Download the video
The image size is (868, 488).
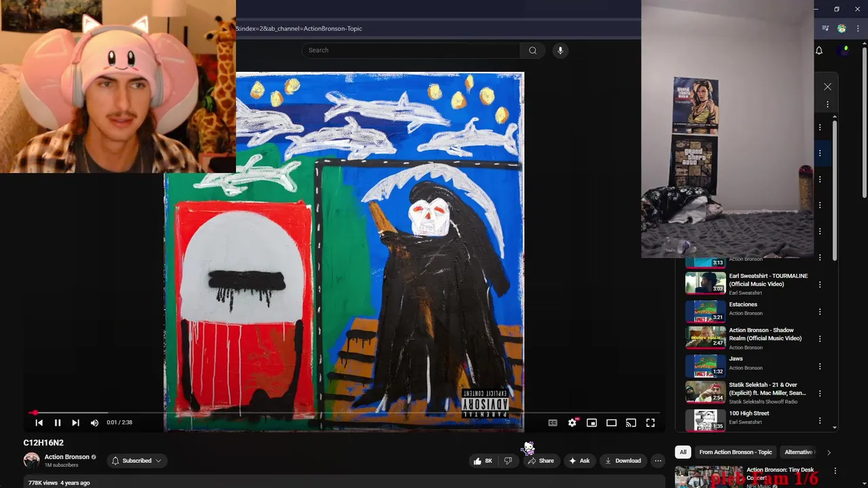click(x=623, y=461)
